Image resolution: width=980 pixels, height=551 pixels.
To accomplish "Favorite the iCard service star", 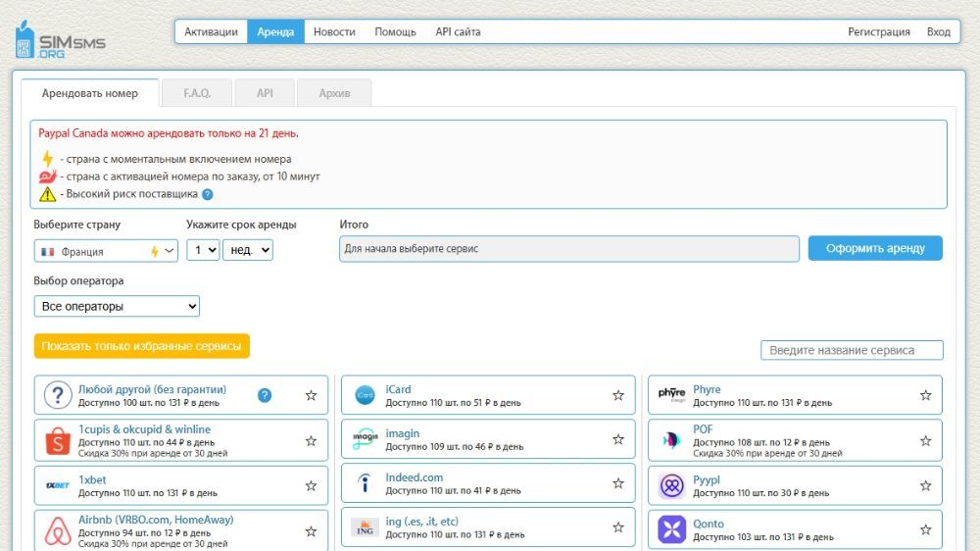I will click(x=618, y=395).
